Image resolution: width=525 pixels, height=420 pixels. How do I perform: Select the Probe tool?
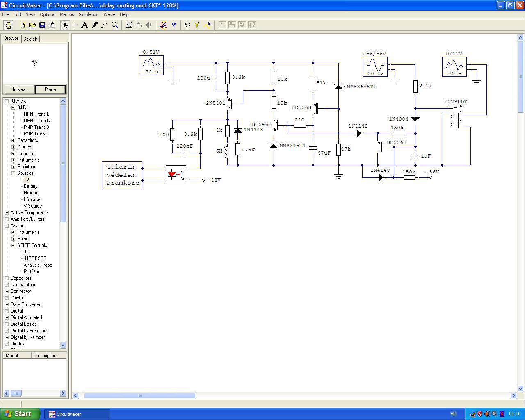[x=105, y=25]
